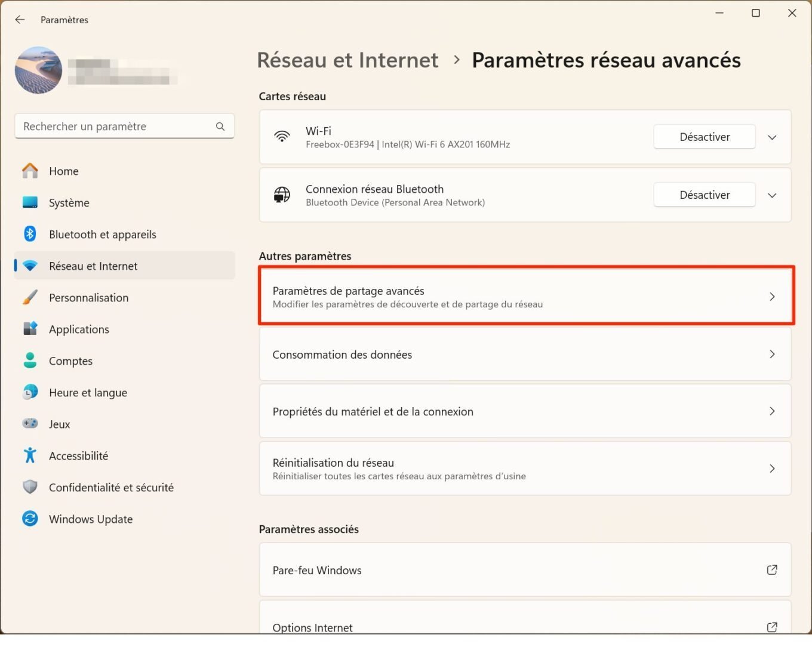
Task: Click the Jeux controller icon
Action: [30, 424]
